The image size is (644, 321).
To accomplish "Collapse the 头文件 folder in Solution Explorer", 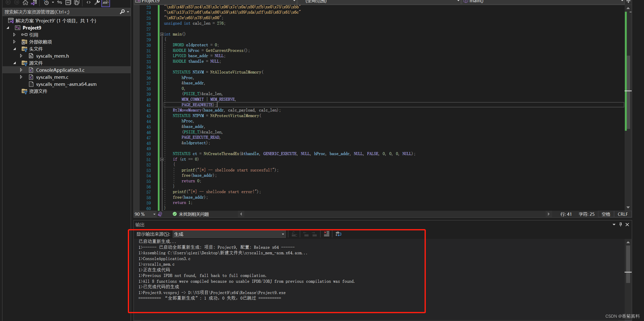I will [x=15, y=49].
